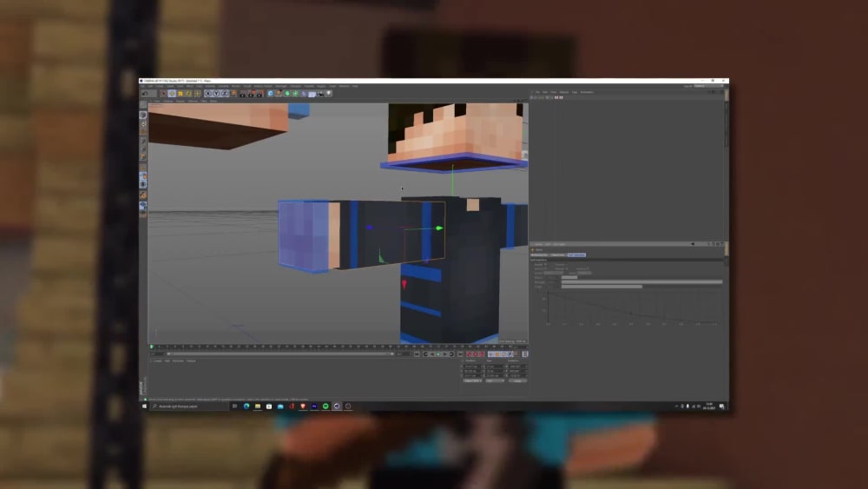Open the Mode dropdown in Soft Selection

584,273
